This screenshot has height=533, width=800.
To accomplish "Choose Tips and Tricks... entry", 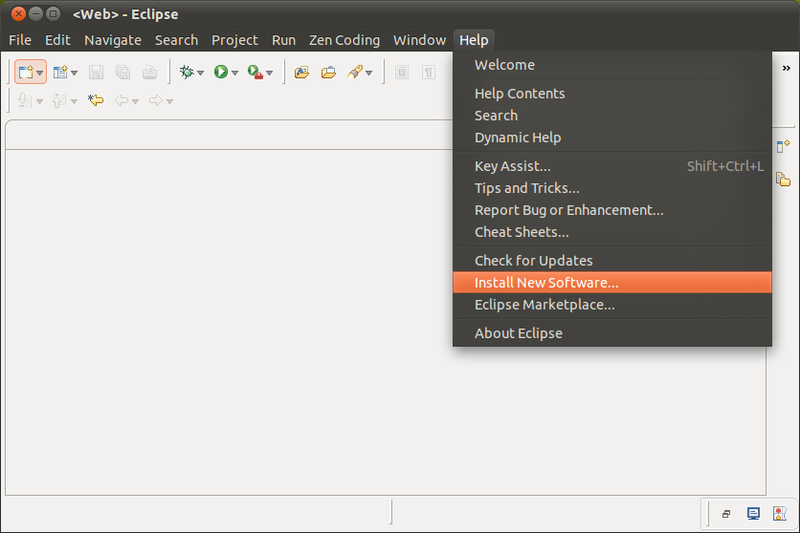I will (612, 188).
